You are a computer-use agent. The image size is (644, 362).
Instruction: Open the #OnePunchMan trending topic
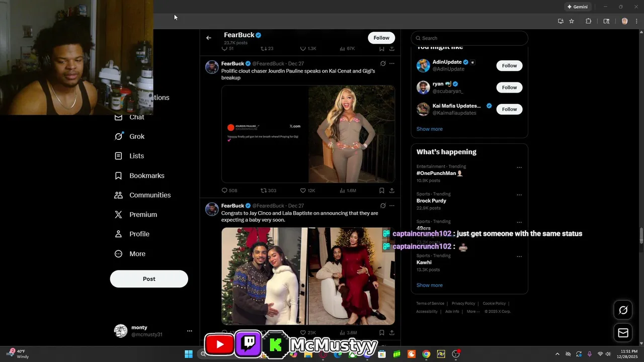(439, 173)
